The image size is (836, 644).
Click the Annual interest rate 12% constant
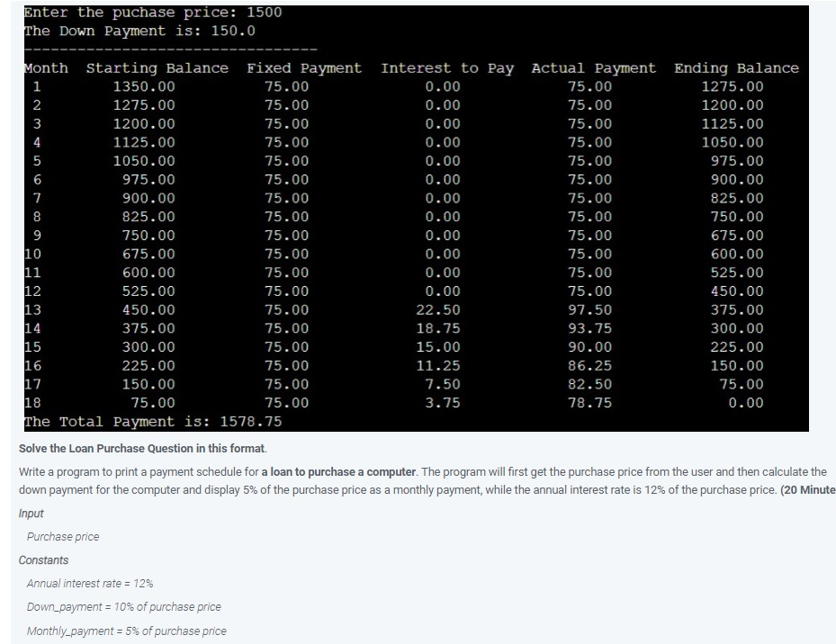tap(90, 583)
